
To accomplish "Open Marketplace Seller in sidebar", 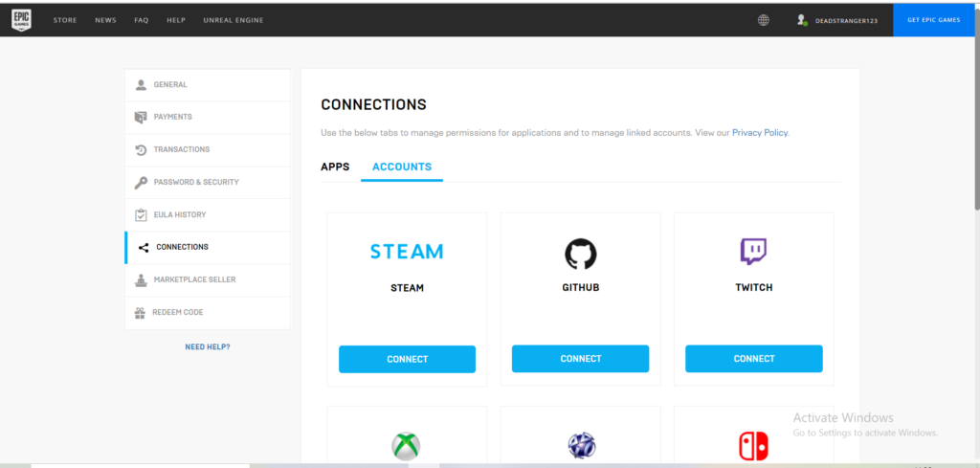I will [x=208, y=279].
